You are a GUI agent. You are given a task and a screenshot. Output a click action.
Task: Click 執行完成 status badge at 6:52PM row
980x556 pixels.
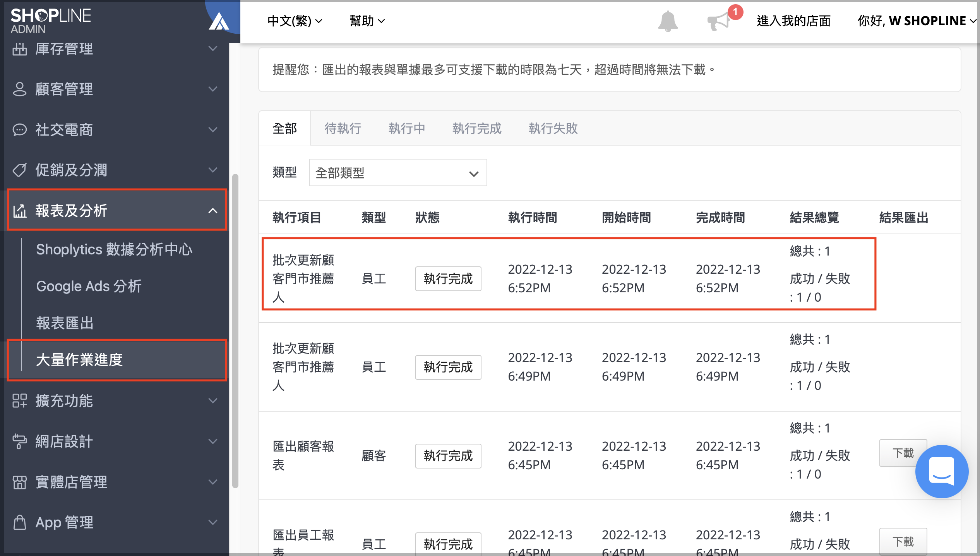pyautogui.click(x=448, y=279)
